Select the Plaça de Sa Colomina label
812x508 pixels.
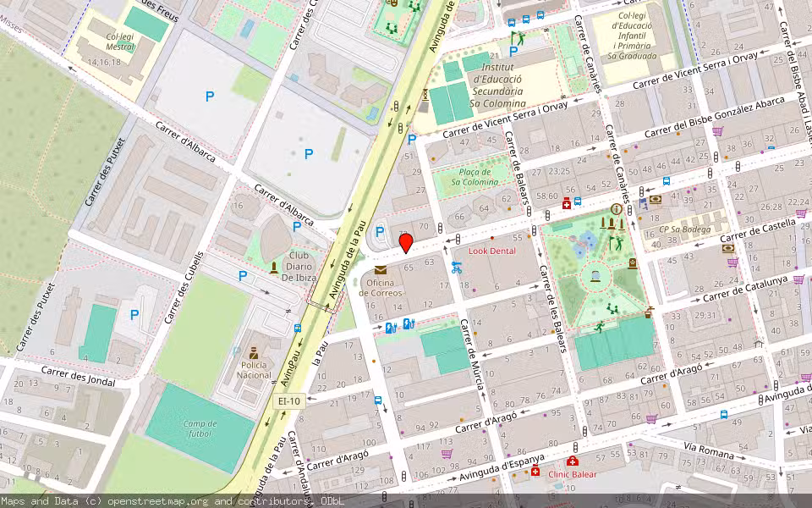[475, 177]
